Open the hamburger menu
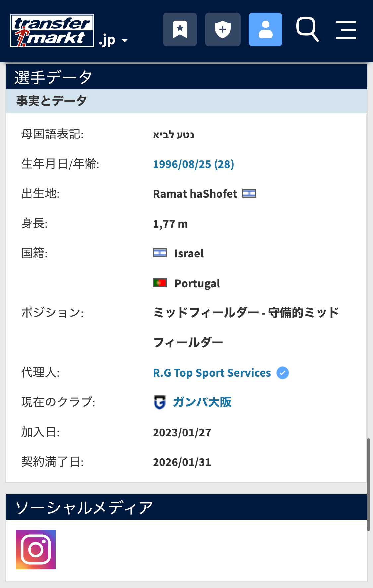 (x=346, y=30)
